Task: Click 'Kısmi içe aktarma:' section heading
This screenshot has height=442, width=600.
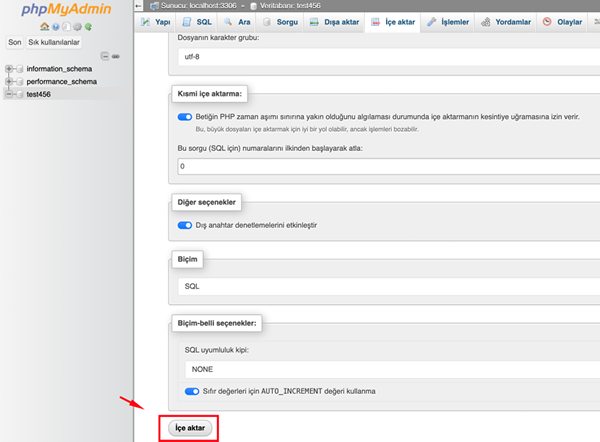Action: point(210,94)
